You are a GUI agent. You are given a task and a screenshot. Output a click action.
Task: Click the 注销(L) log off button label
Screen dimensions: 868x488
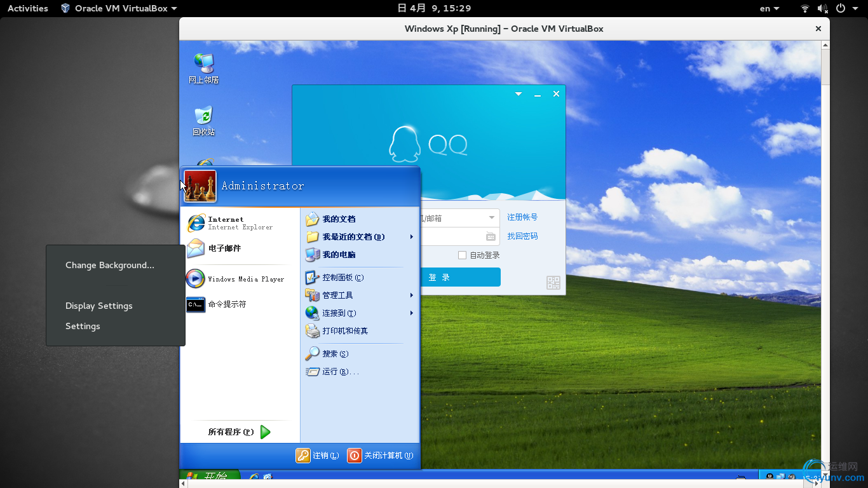click(x=325, y=456)
